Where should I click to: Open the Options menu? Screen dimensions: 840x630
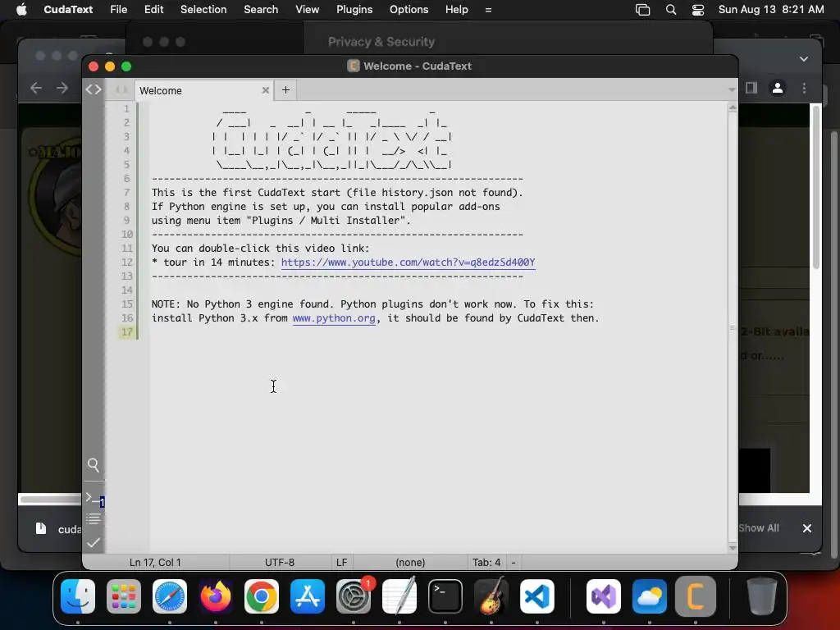(409, 10)
